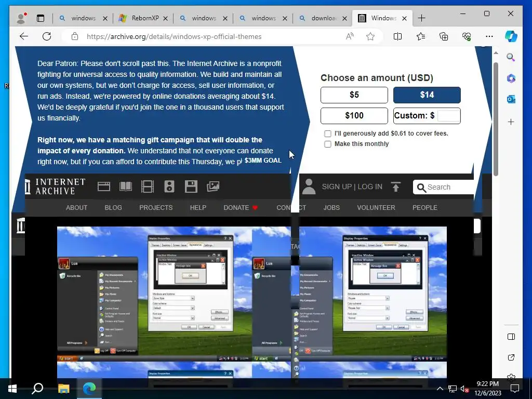Open the user avatar icon beside Sign Up
Screen dimensions: 532x399
309,187
